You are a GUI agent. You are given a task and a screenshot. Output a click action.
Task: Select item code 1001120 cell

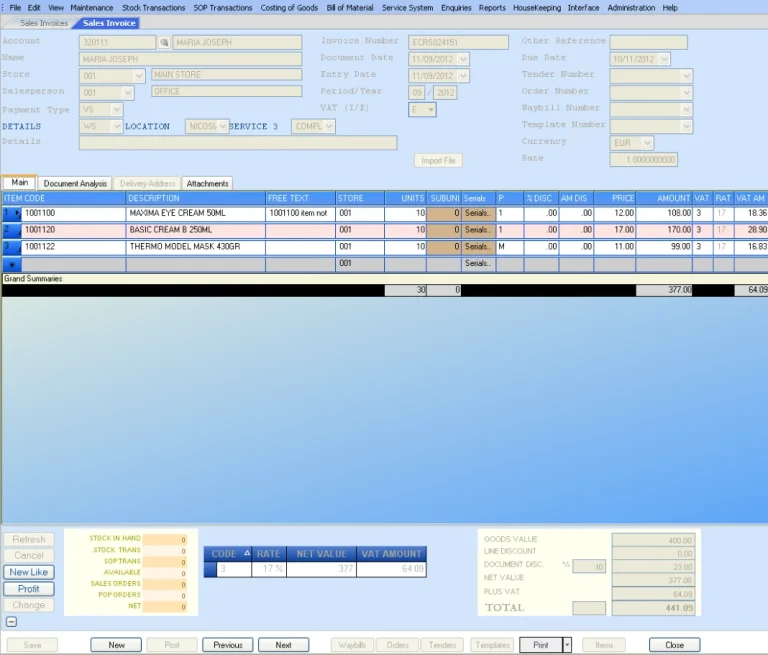click(x=73, y=230)
